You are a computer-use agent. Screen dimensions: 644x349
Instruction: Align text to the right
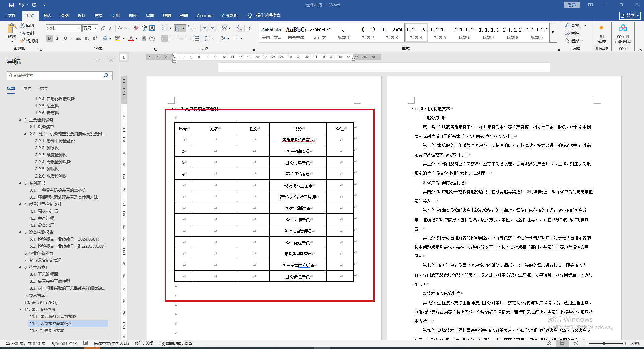click(x=181, y=38)
